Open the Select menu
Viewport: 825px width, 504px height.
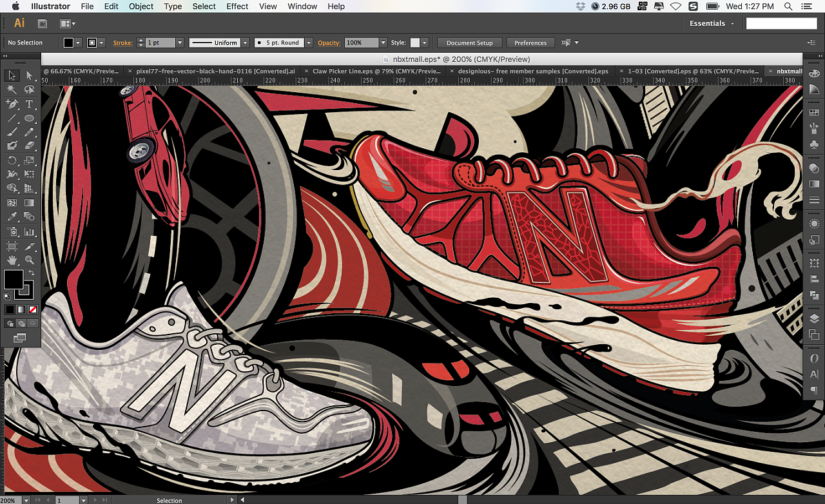[204, 6]
